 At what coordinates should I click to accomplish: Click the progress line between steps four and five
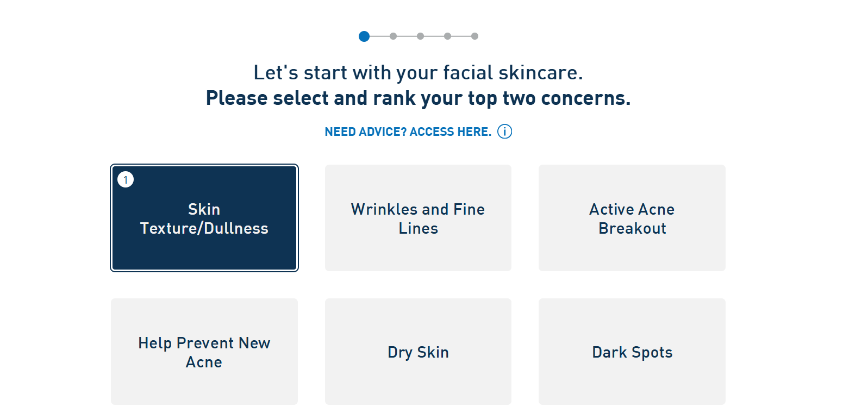click(x=461, y=36)
